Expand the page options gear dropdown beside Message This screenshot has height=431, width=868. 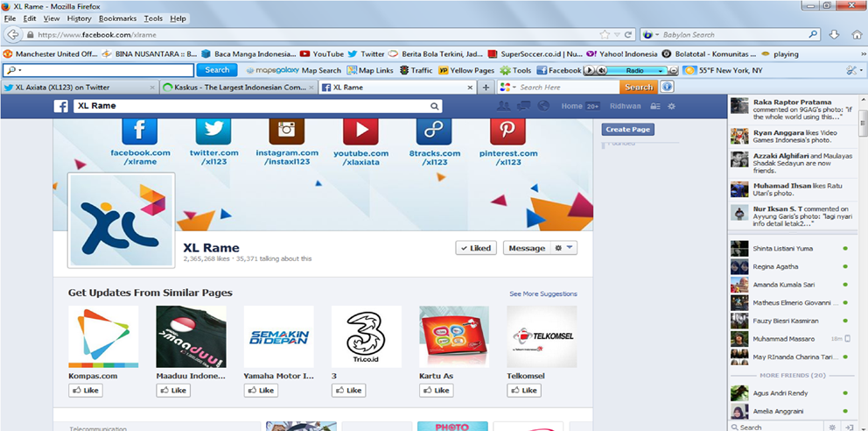click(x=564, y=248)
